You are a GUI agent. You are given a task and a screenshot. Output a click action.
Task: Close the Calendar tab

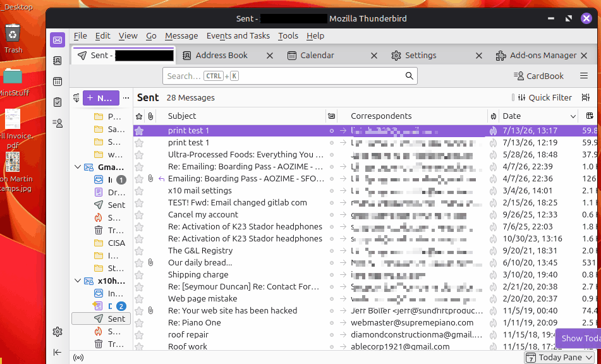(374, 56)
